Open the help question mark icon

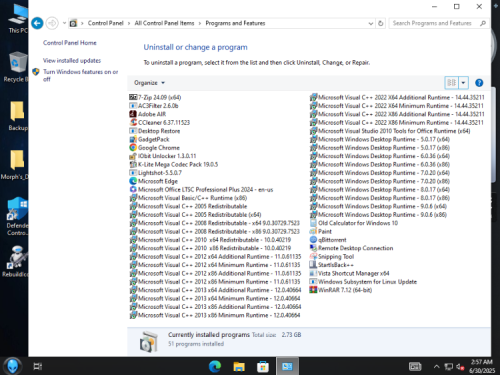479,83
